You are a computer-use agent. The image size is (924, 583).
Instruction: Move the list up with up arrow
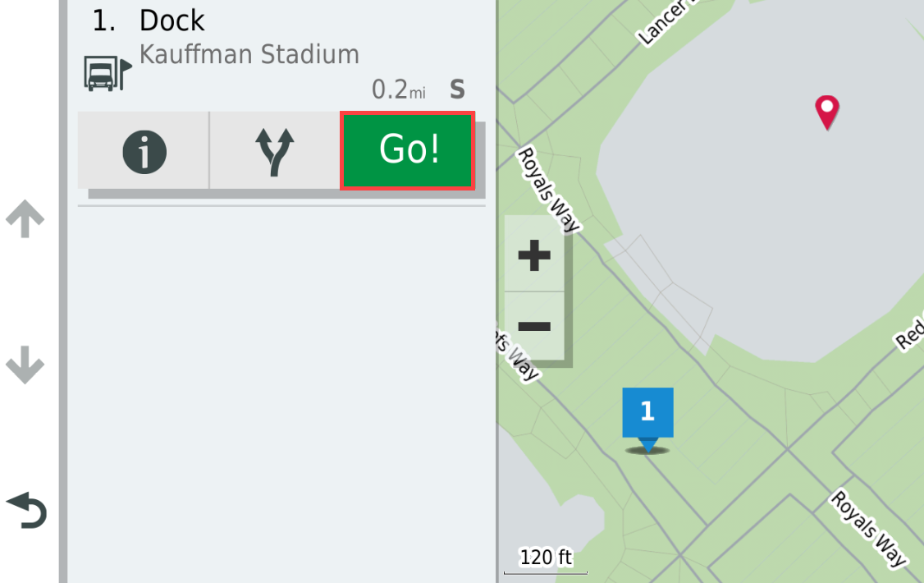click(x=25, y=218)
